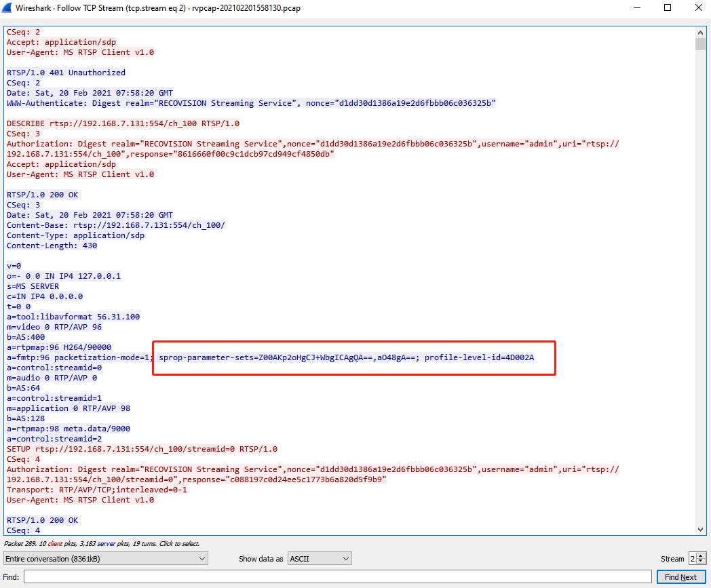The width and height of the screenshot is (711, 588).
Task: Click the WWW-Authenticate Digest realm line
Action: pos(251,103)
